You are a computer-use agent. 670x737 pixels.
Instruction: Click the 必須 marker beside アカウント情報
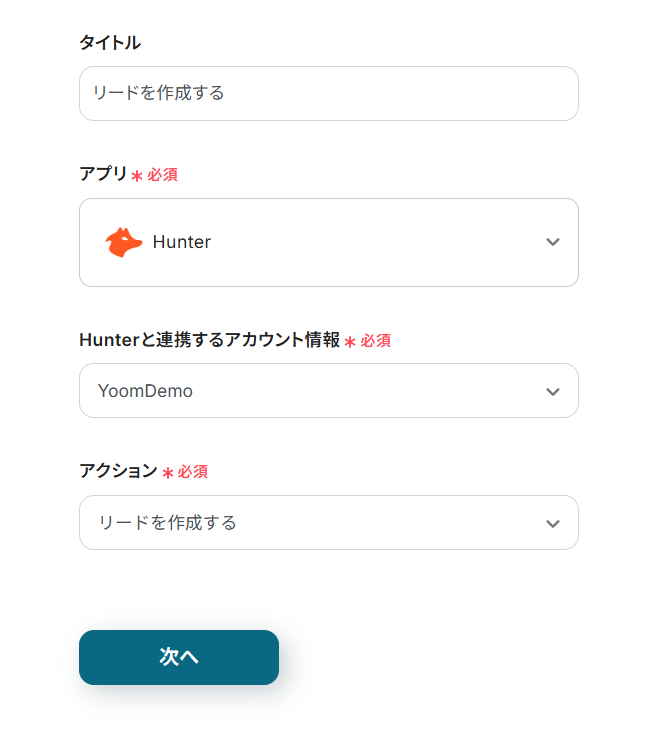[x=376, y=341]
